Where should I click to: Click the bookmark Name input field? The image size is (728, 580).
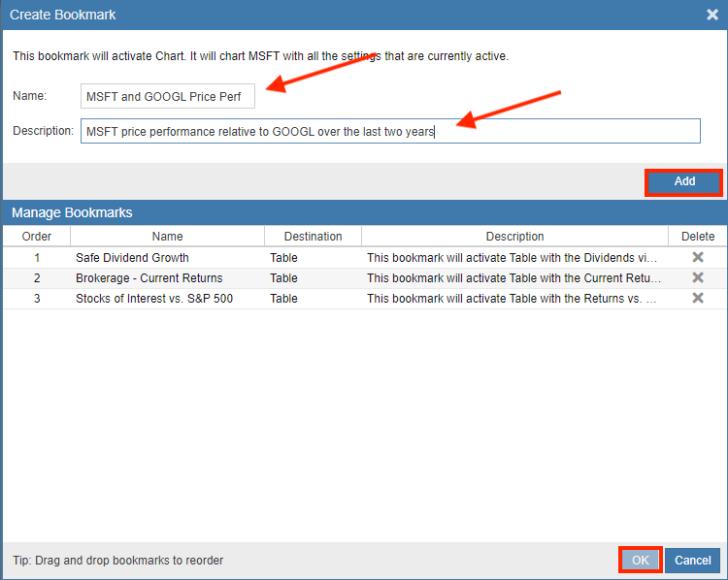[x=168, y=96]
